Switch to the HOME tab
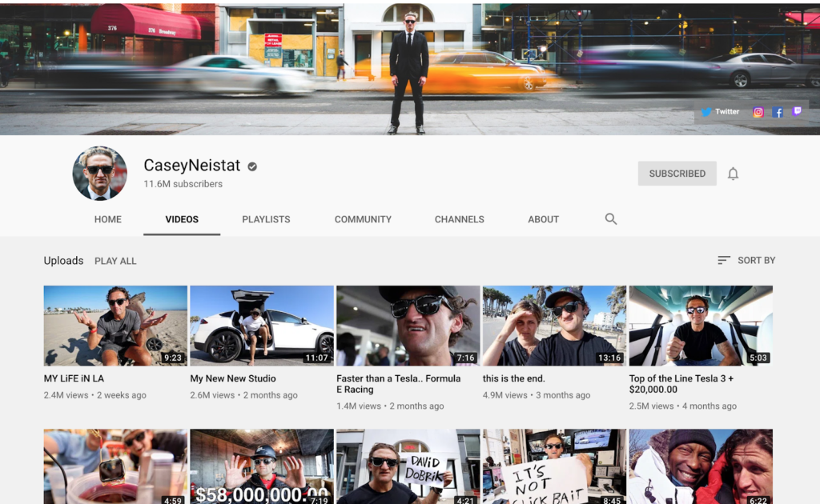The width and height of the screenshot is (820, 504). 108,219
